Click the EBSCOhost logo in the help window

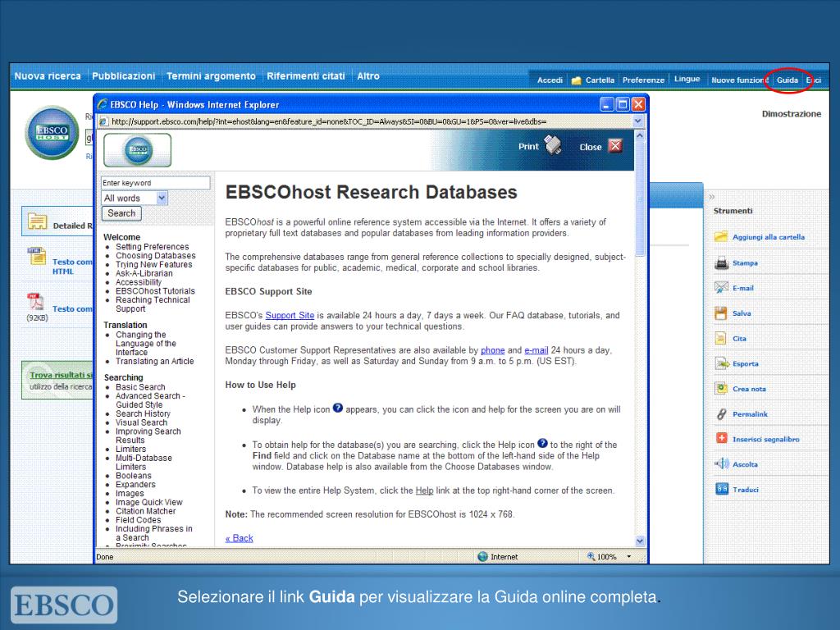pos(138,150)
